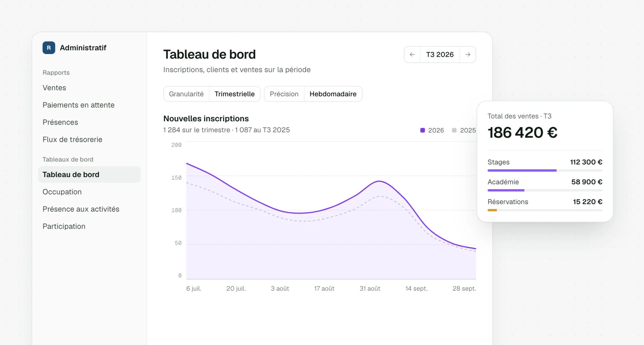
Task: Click the blue R logo icon
Action: click(x=49, y=48)
